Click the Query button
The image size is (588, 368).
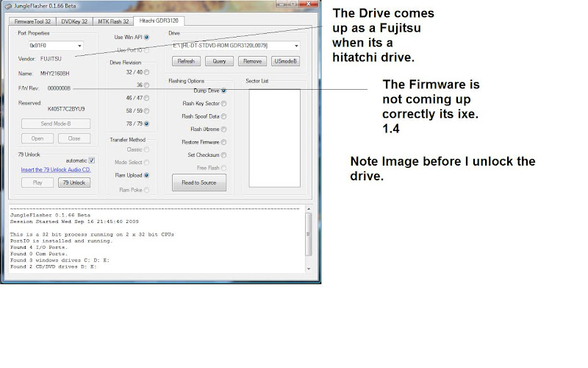point(219,61)
